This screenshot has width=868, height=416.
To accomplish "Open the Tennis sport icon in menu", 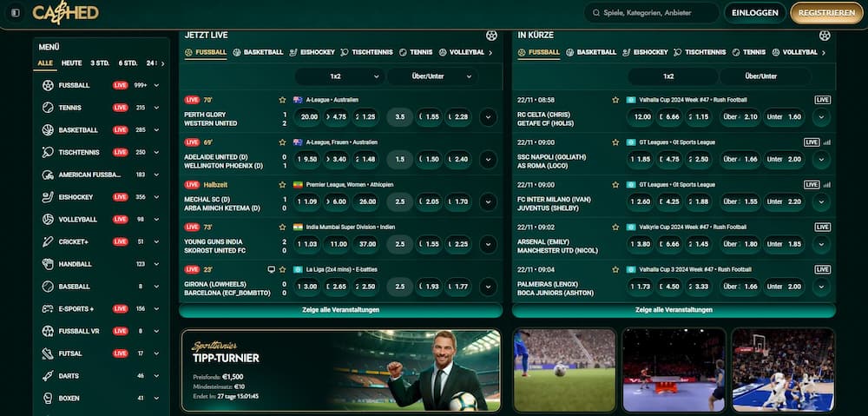I will point(48,108).
